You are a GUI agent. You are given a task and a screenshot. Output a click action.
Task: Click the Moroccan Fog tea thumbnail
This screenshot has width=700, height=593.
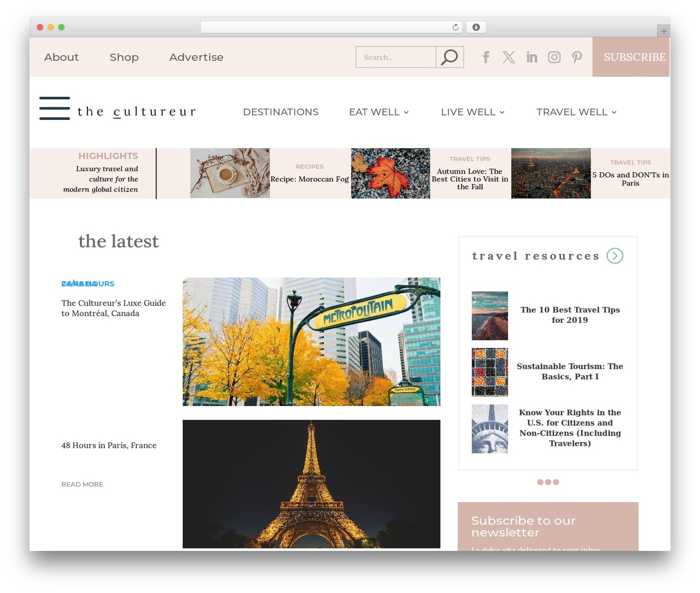[230, 173]
